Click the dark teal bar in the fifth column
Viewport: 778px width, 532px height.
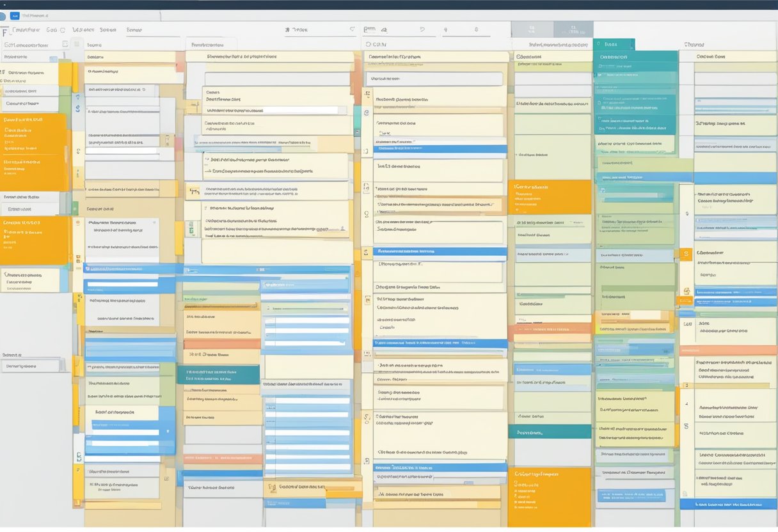pos(550,432)
